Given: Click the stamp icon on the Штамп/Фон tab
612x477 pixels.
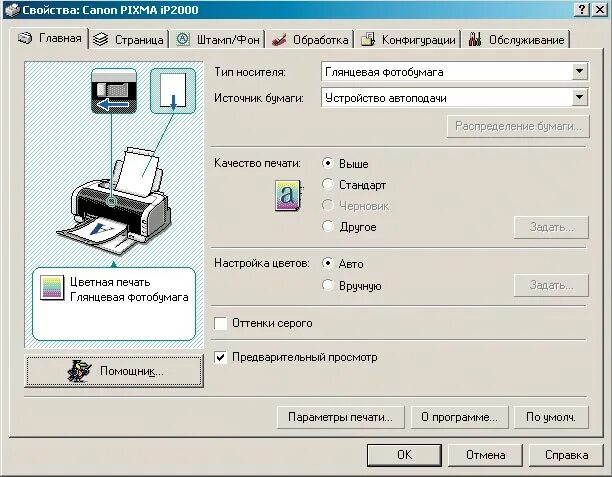Looking at the screenshot, I should tap(183, 39).
